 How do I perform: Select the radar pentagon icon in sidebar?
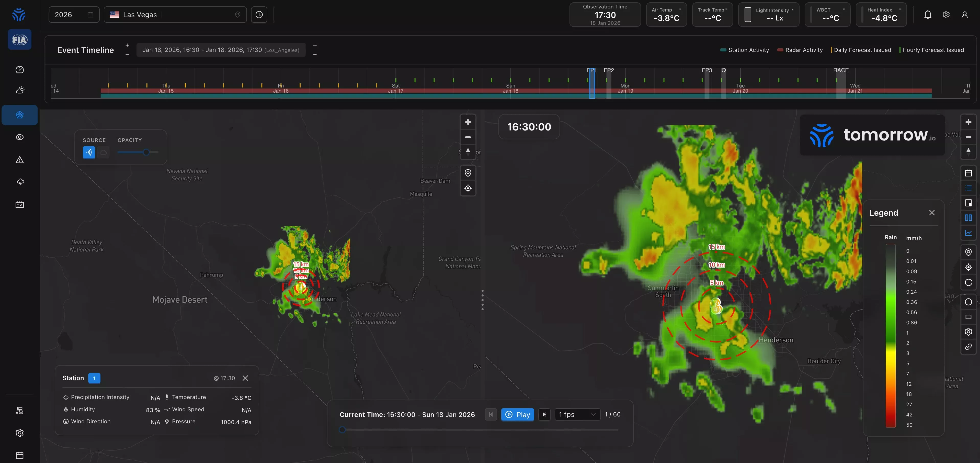click(20, 115)
